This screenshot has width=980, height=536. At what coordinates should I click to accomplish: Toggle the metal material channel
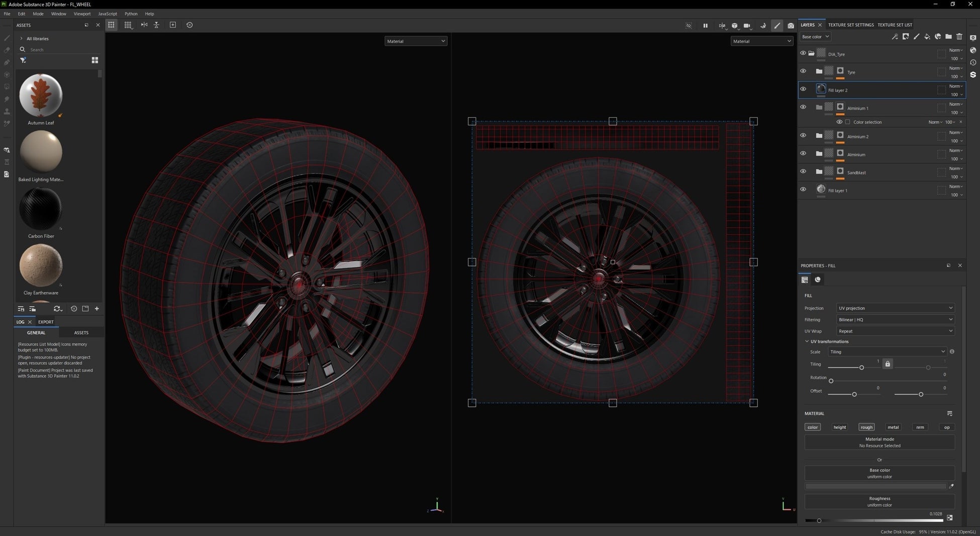click(893, 427)
